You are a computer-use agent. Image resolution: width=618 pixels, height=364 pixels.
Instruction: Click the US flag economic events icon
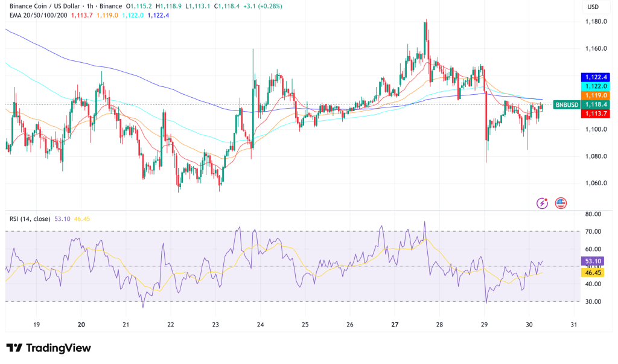pyautogui.click(x=562, y=204)
